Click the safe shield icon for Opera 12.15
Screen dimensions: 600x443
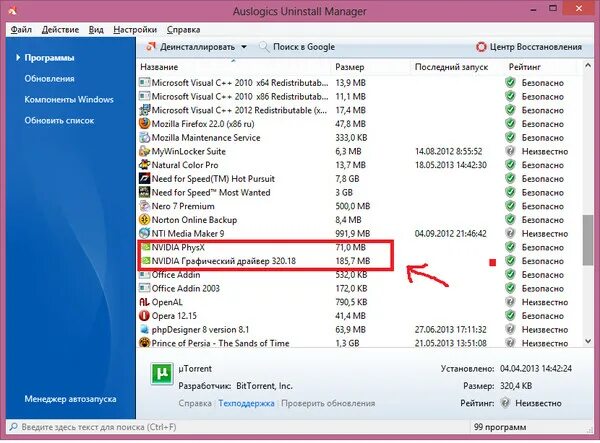pyautogui.click(x=510, y=316)
